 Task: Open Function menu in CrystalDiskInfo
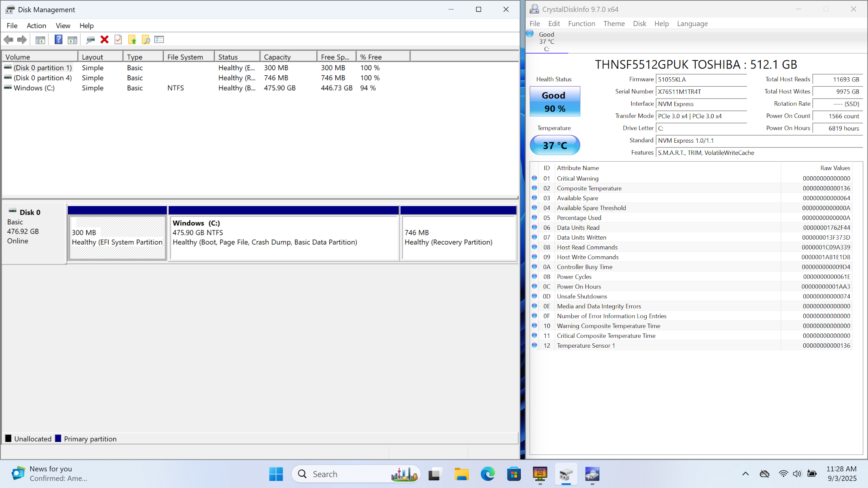(582, 24)
